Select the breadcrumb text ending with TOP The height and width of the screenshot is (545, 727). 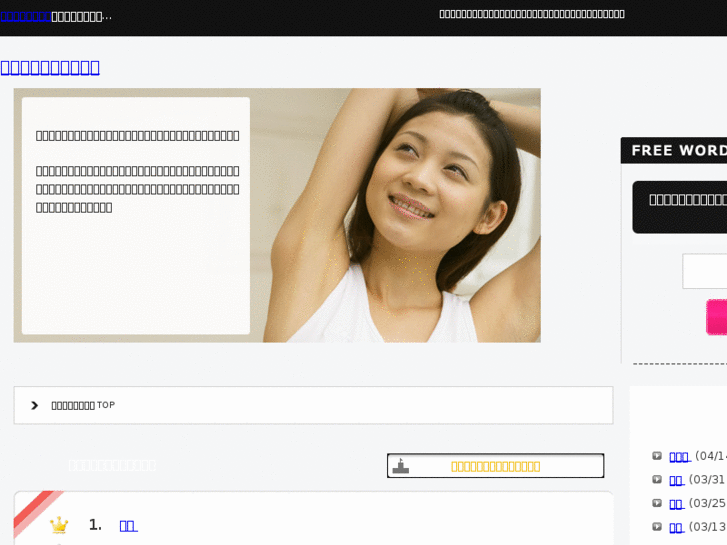point(83,405)
